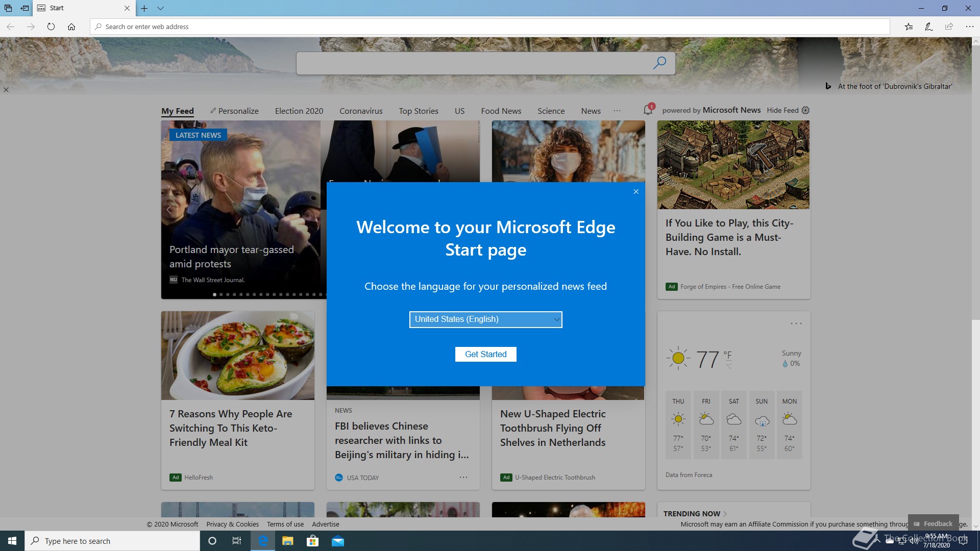Image resolution: width=980 pixels, height=551 pixels.
Task: Open the Science tab
Action: tap(551, 111)
